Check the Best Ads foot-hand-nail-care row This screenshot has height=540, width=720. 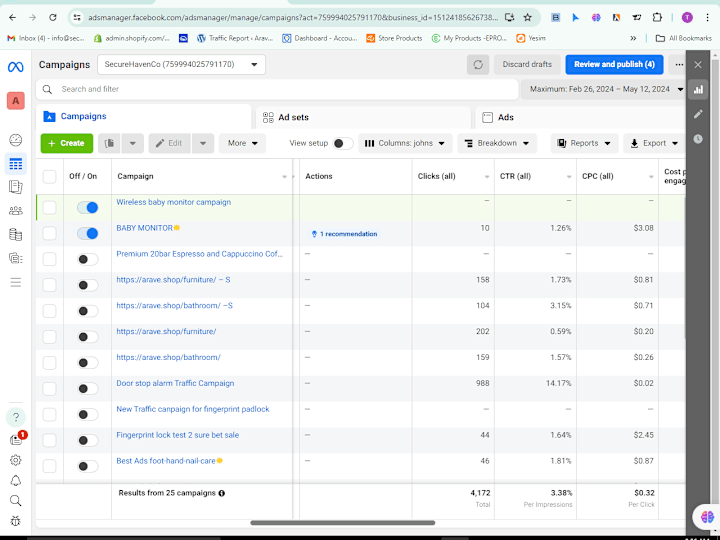click(49, 467)
